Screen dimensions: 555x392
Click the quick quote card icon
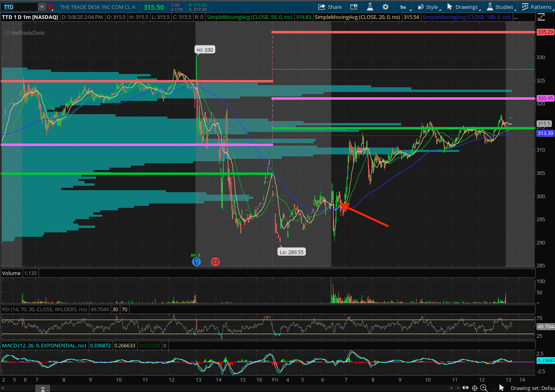(354, 7)
